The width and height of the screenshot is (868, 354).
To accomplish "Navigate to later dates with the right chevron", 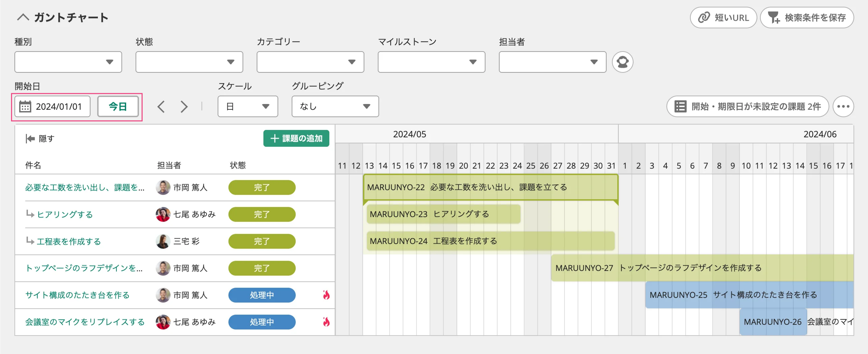I will [184, 106].
